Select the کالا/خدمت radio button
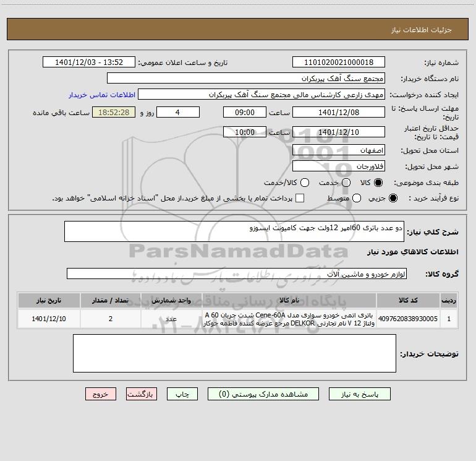The width and height of the screenshot is (476, 461). point(305,183)
